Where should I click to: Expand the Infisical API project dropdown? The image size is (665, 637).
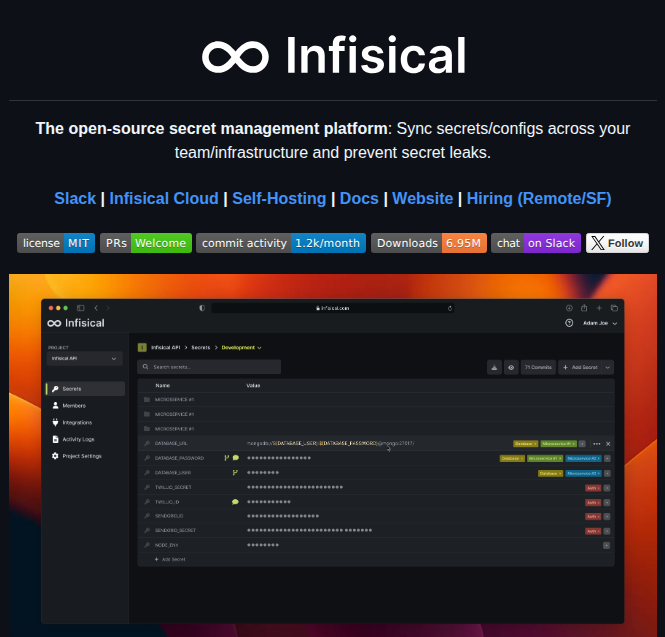point(84,358)
